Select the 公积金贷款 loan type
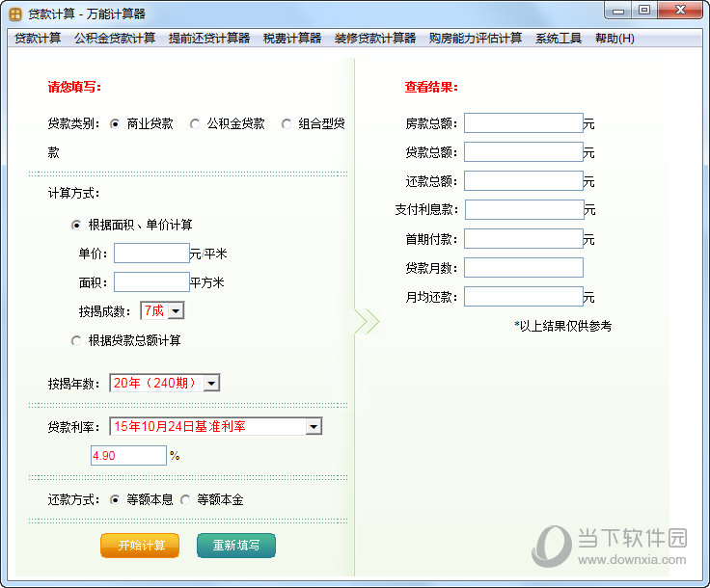This screenshot has width=710, height=588. click(195, 123)
